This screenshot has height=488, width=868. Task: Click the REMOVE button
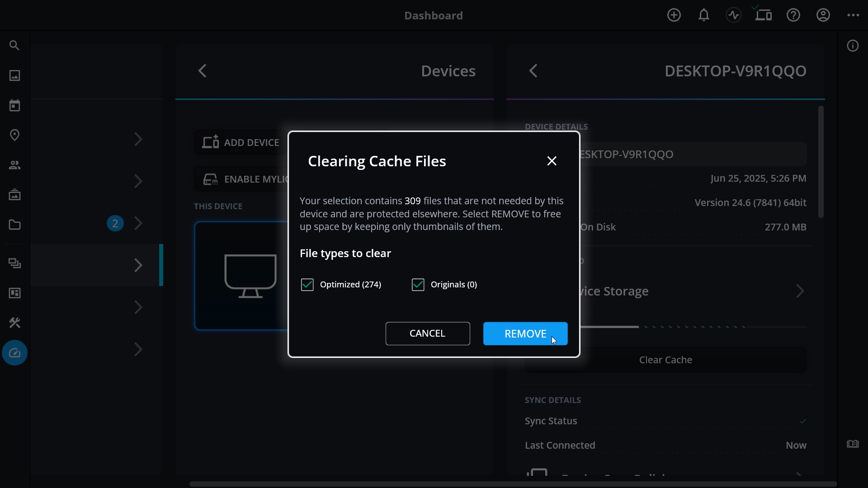click(525, 333)
